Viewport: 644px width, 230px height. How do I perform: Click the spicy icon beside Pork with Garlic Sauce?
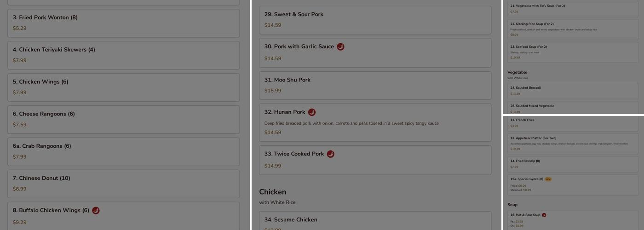340,46
